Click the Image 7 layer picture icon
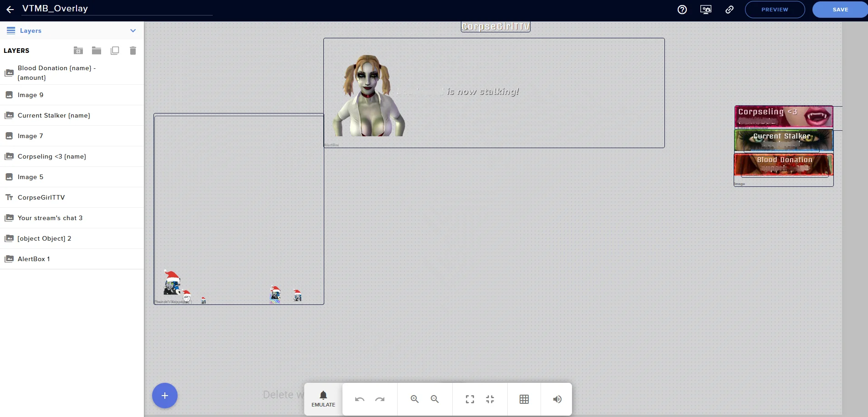 9,136
